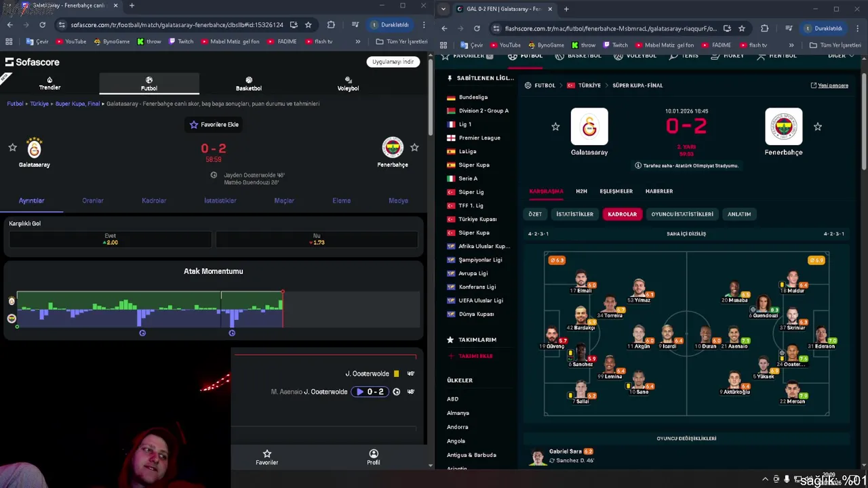
Task: View site info icon in Flashscore address bar
Action: tap(496, 28)
